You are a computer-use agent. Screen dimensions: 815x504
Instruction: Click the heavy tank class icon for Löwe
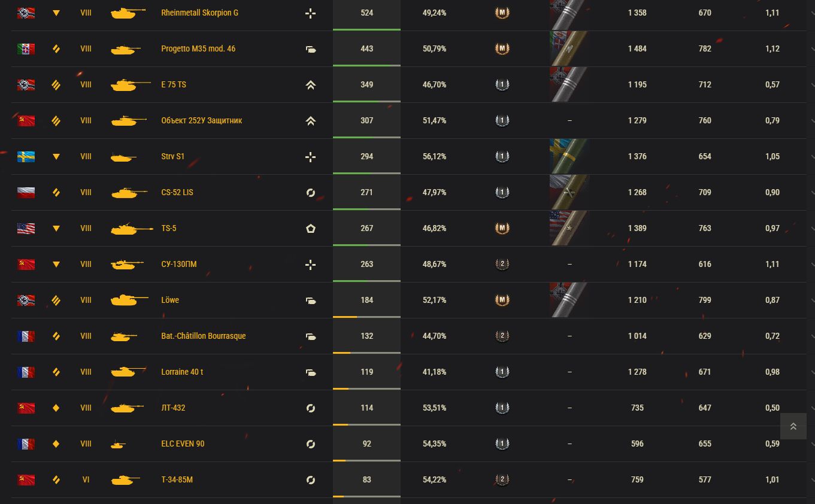coord(56,300)
